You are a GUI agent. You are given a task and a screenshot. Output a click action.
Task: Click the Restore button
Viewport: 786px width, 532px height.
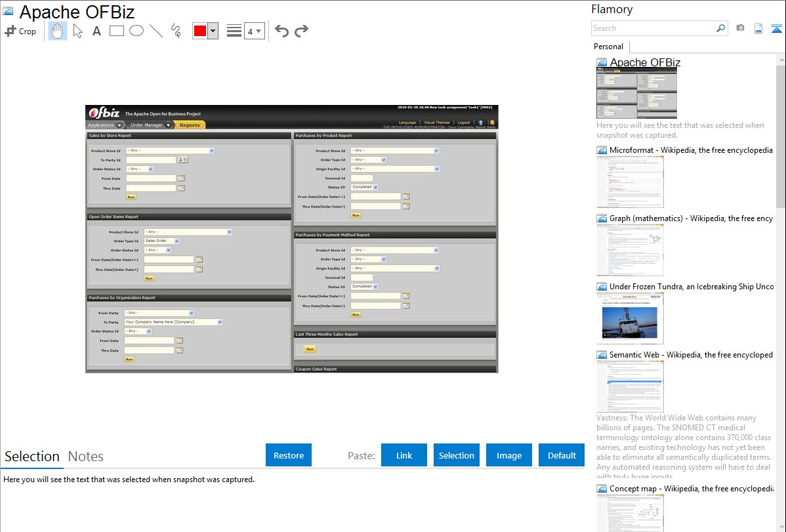click(x=289, y=455)
